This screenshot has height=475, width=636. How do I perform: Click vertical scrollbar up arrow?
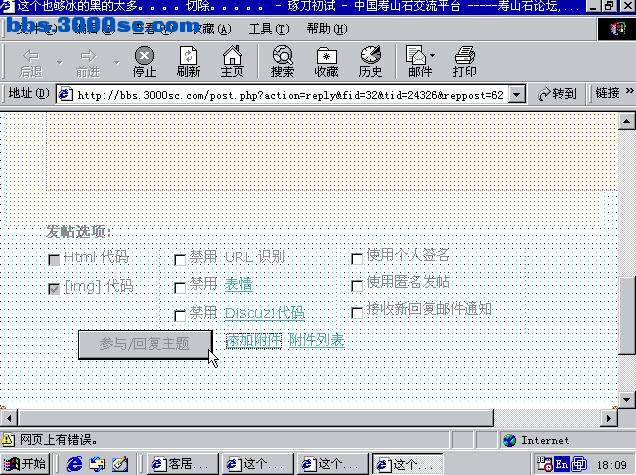(x=627, y=121)
